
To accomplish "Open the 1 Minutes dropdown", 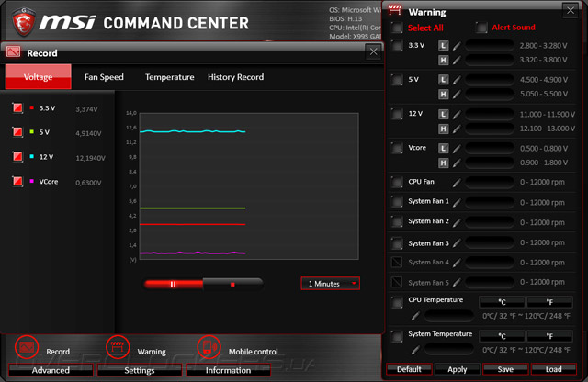I will (x=331, y=284).
